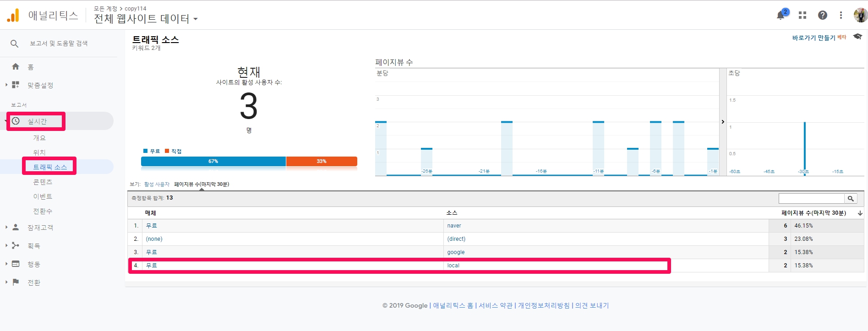Click the blue 67% 무료 bar segment
This screenshot has height=331, width=868.
[x=213, y=161]
